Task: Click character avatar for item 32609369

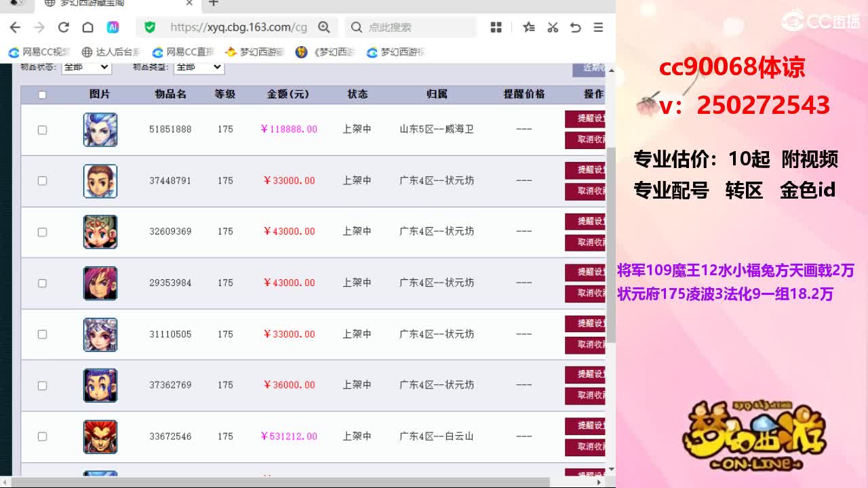Action: click(100, 232)
